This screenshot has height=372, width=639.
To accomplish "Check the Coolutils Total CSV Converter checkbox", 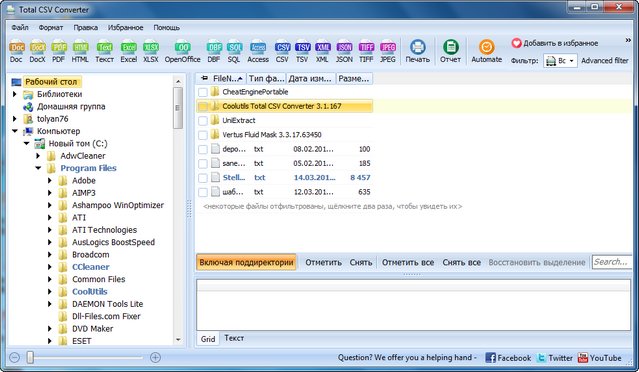I will click(203, 106).
